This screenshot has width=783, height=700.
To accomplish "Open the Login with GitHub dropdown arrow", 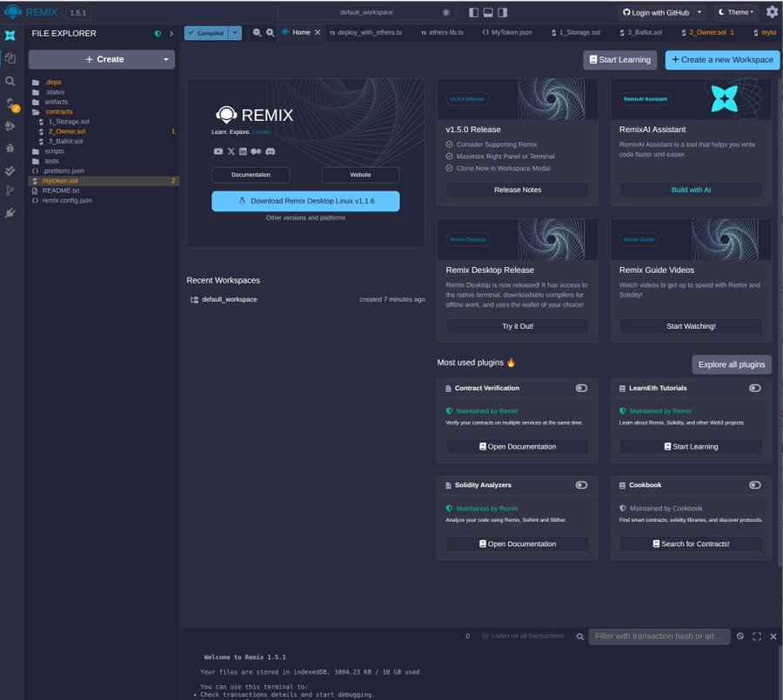I will pos(699,12).
